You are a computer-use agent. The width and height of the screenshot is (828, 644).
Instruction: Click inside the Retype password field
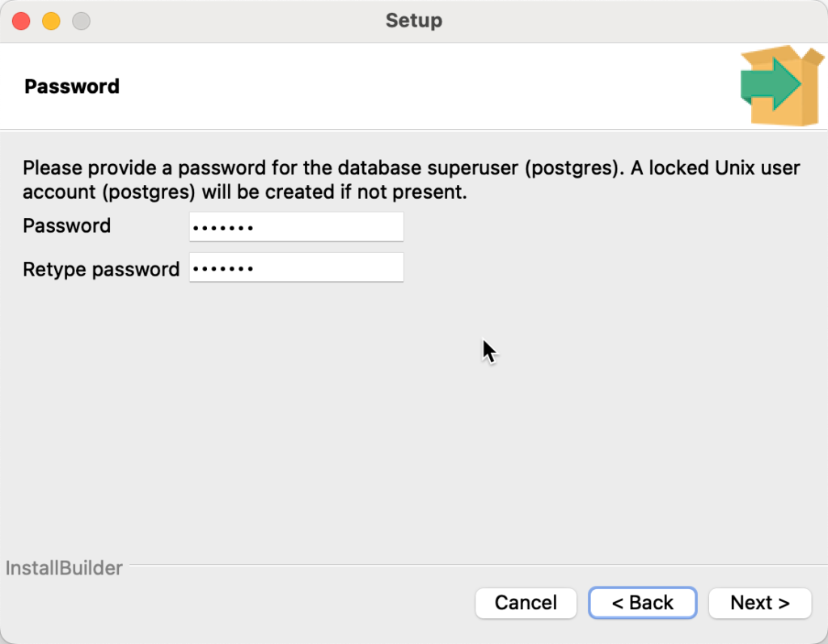point(296,267)
